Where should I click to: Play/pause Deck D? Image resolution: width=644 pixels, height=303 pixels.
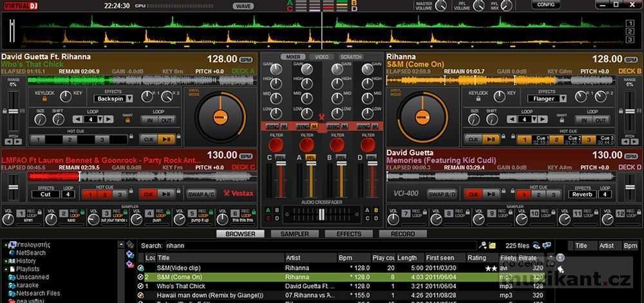click(x=491, y=194)
